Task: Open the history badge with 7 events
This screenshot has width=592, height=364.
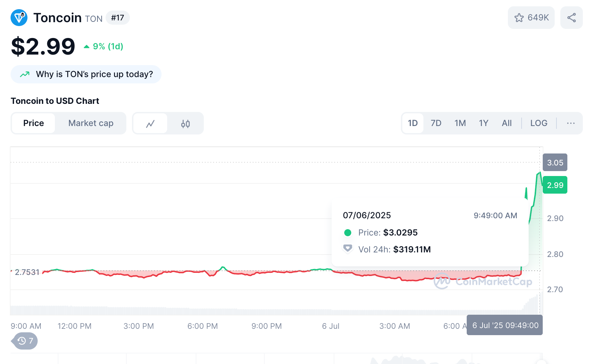Action: point(25,341)
